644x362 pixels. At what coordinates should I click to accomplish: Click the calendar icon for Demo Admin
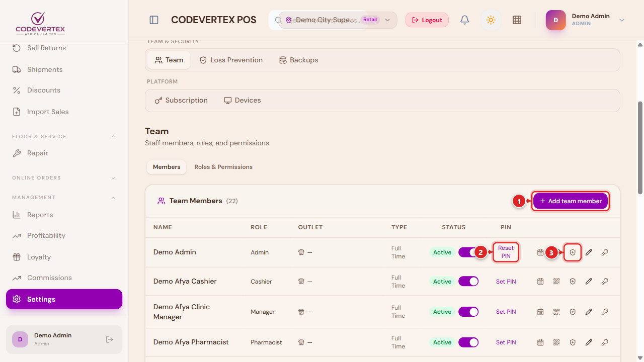pos(540,252)
